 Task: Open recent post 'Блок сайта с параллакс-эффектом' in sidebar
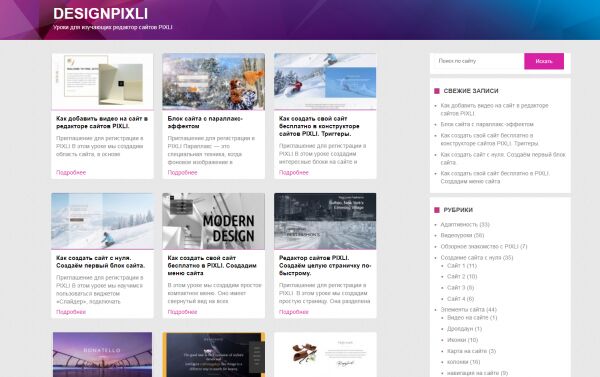(x=487, y=124)
